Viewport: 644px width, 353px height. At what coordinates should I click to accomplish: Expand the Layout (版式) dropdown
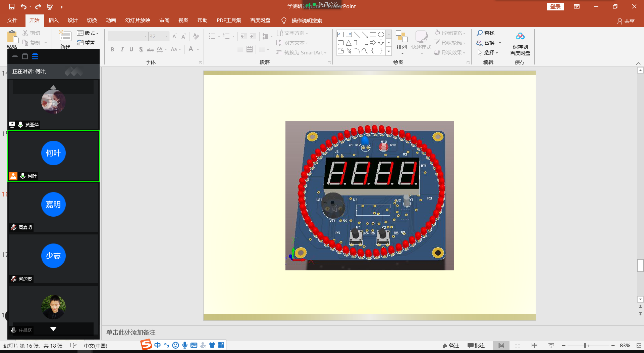pos(88,33)
